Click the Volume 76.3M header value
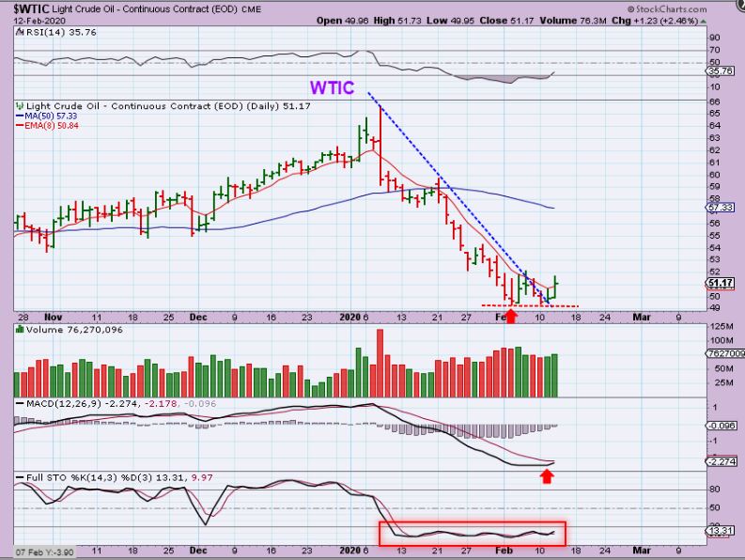 (572, 21)
